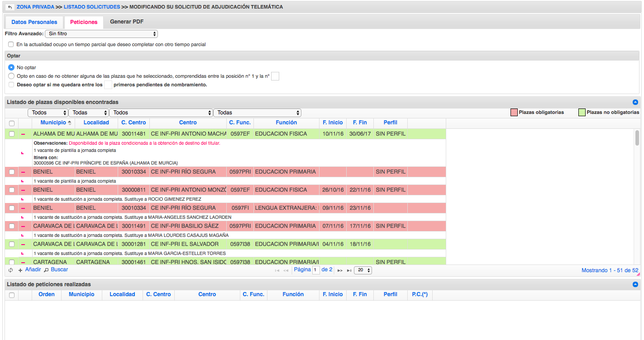Collapse the 'Listado de peticiones realizadas' panel

pos(635,285)
